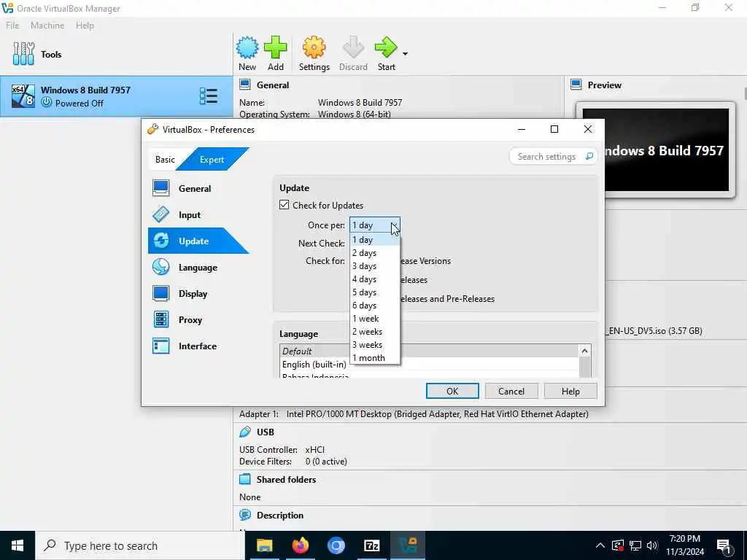Screen dimensions: 747x560
Task: Open machine Settings gear icon
Action: [x=314, y=53]
